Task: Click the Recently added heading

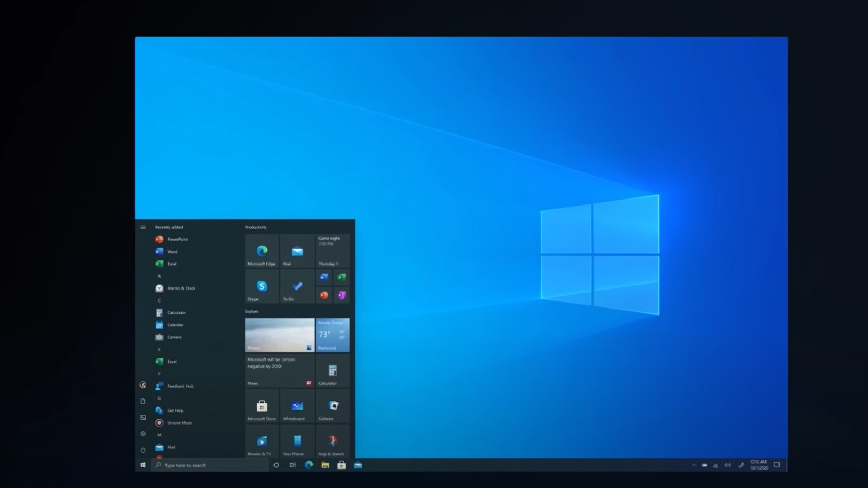Action: (x=169, y=227)
